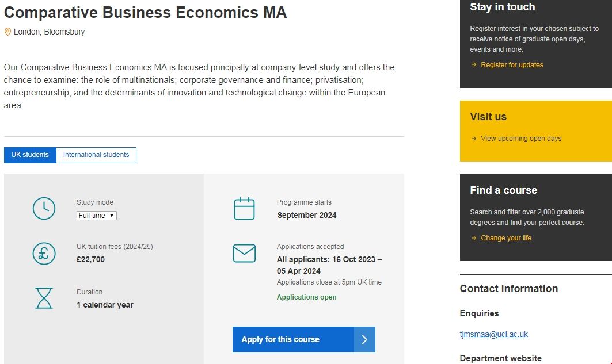The width and height of the screenshot is (612, 364).
Task: Open the Study mode Full-time dropdown
Action: pos(97,216)
